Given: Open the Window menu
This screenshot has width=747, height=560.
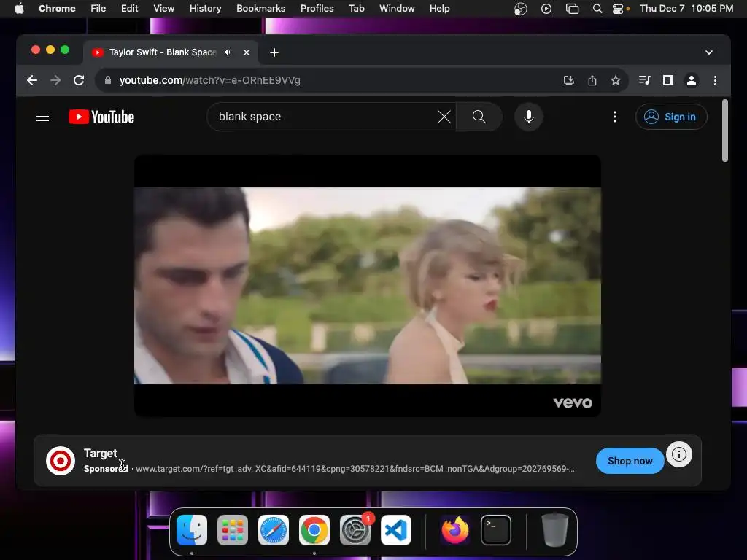Looking at the screenshot, I should (x=397, y=9).
